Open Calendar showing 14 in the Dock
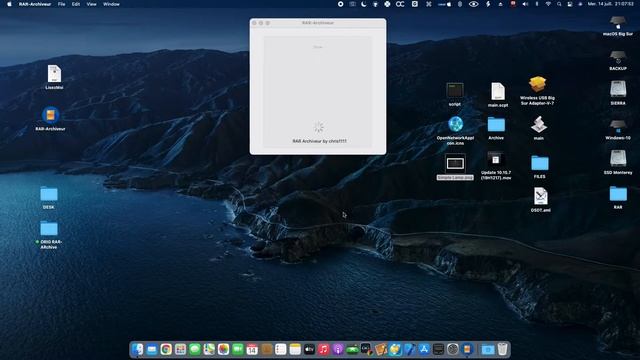Viewport: 640px width, 360px height. coord(252,349)
